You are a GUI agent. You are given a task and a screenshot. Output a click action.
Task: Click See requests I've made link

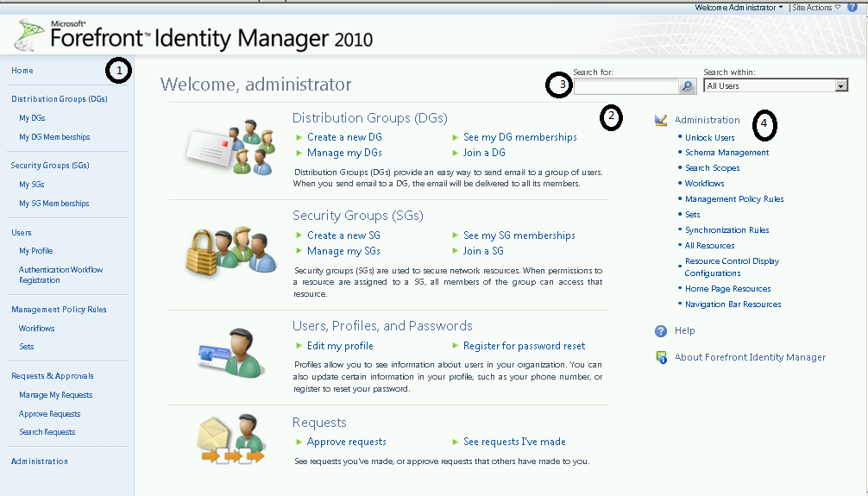[514, 442]
